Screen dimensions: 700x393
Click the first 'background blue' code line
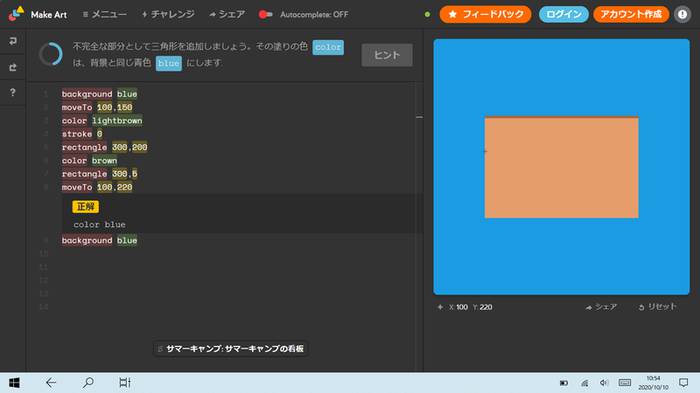tap(100, 94)
